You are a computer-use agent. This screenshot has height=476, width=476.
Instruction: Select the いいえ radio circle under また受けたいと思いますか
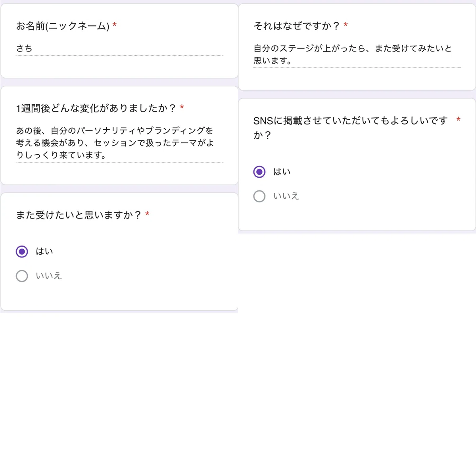pyautogui.click(x=22, y=276)
